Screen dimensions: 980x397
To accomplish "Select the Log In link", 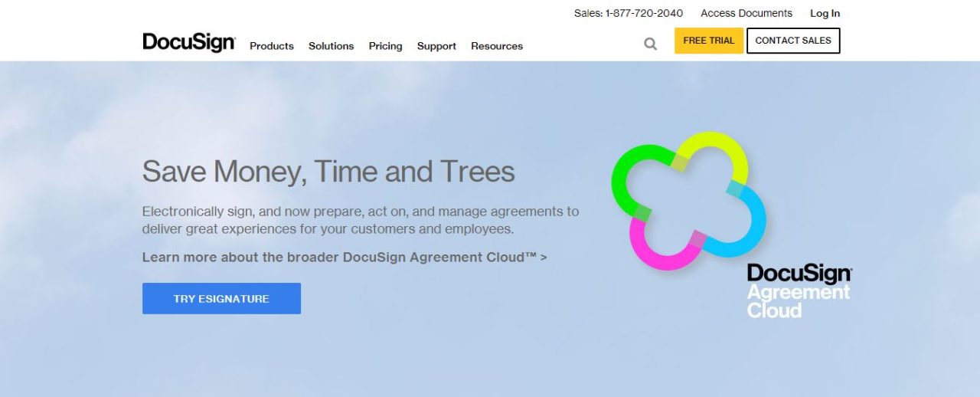I will (x=825, y=13).
